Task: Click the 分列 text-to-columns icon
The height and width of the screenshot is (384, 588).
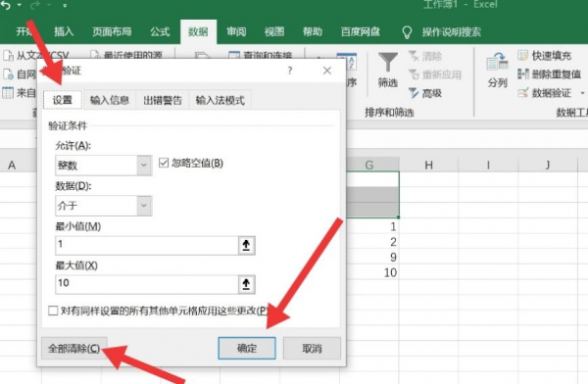Action: [497, 62]
